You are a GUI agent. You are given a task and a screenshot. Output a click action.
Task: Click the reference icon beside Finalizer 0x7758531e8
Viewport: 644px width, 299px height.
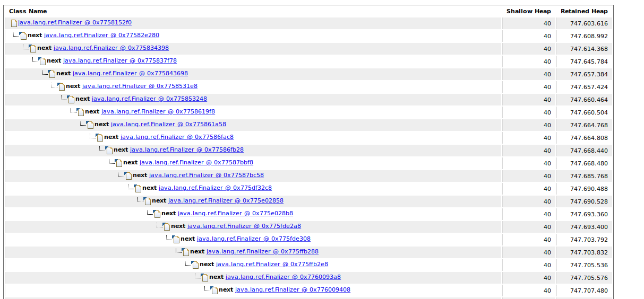point(61,86)
